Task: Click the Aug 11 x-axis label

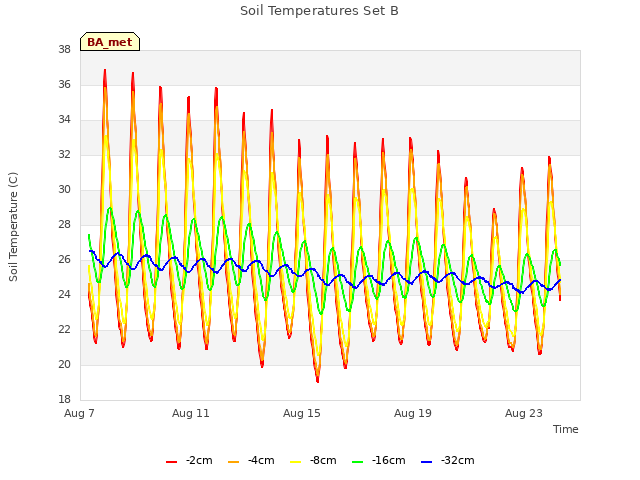Action: pos(191,413)
